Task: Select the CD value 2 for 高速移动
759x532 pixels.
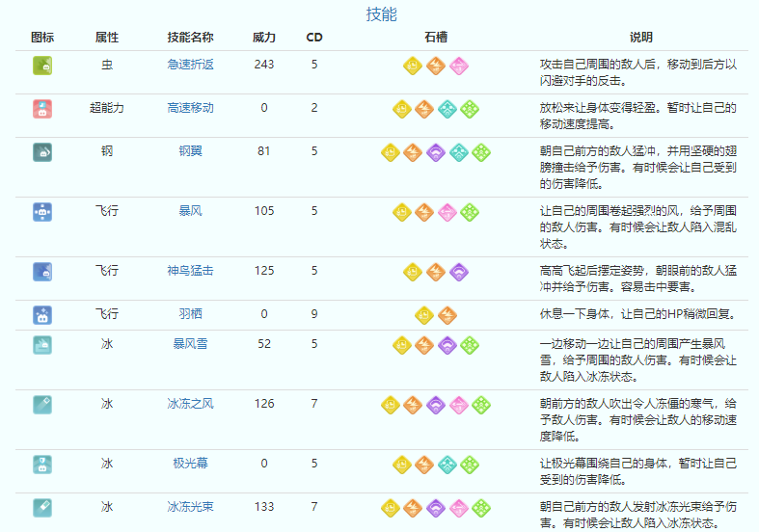Action: [314, 108]
